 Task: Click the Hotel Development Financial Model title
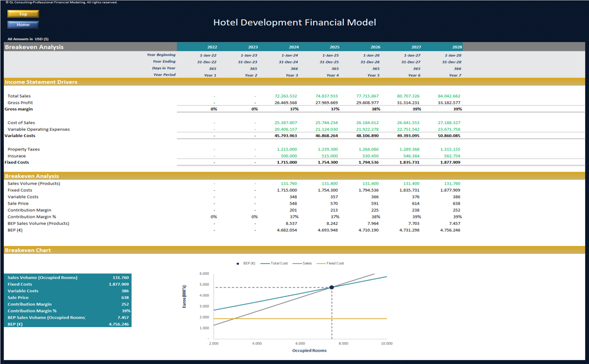pos(294,22)
